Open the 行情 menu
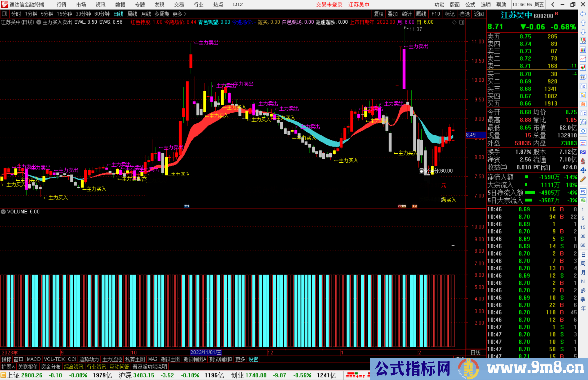 [62, 5]
